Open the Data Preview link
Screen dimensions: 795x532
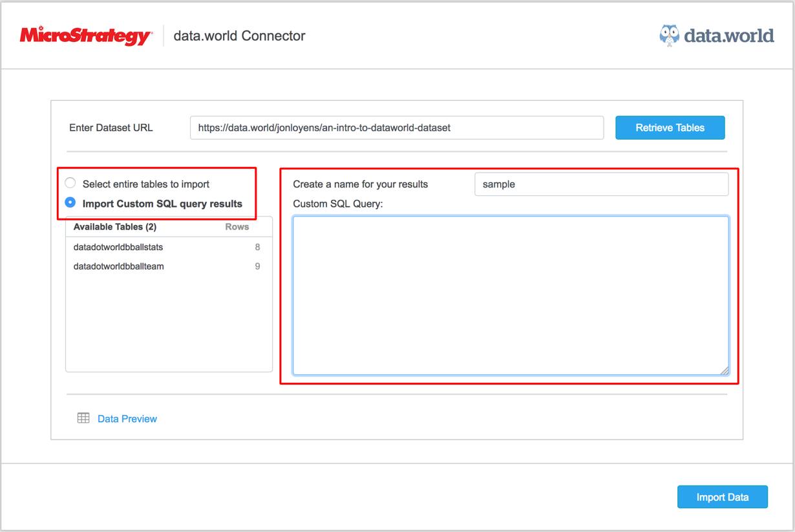[127, 419]
